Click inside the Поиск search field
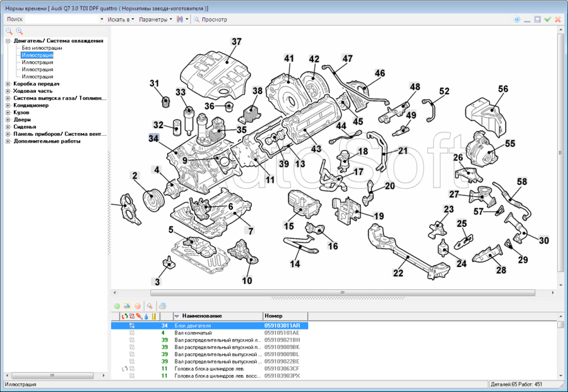Screen dimensions: 568x392 (62, 19)
